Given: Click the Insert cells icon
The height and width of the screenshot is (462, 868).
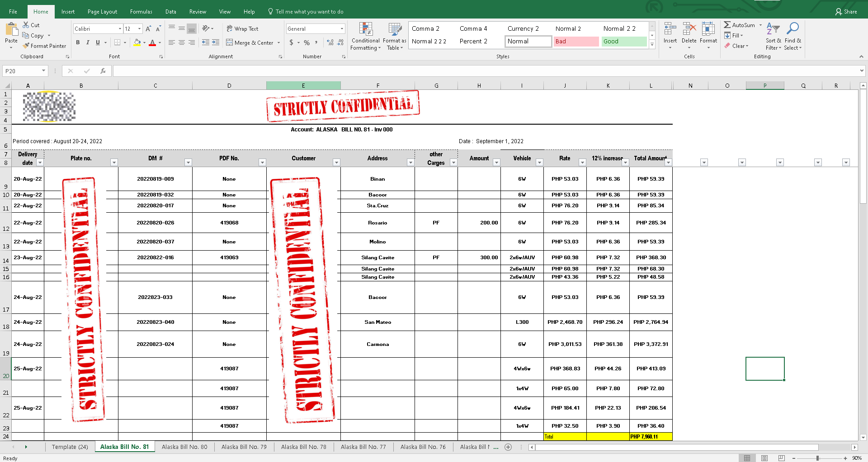Looking at the screenshot, I should tap(670, 29).
